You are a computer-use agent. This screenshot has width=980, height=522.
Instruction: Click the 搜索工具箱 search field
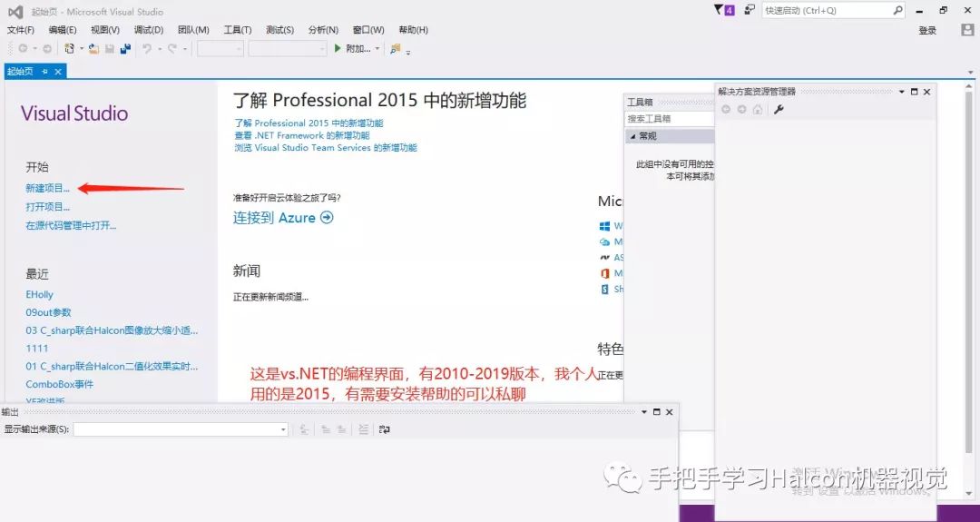670,118
